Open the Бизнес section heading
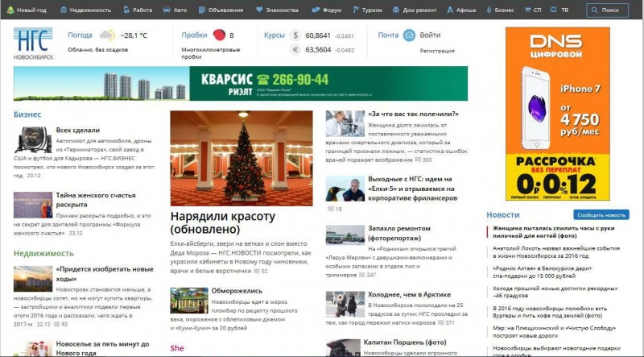 click(27, 114)
